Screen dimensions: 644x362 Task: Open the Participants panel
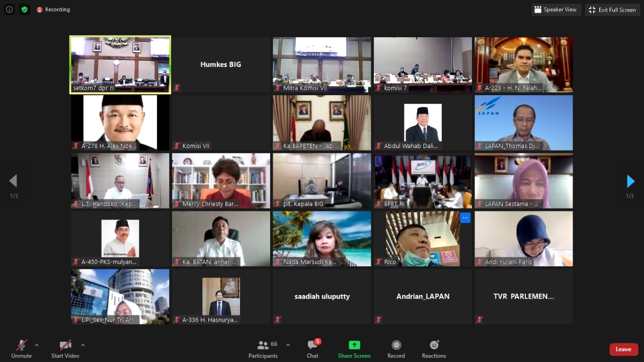[263, 349]
